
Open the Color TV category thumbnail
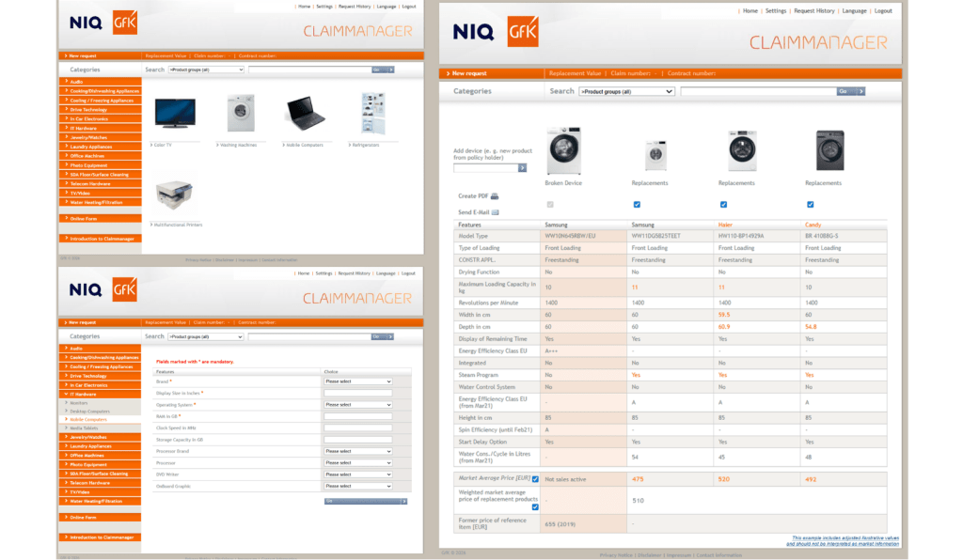click(175, 113)
